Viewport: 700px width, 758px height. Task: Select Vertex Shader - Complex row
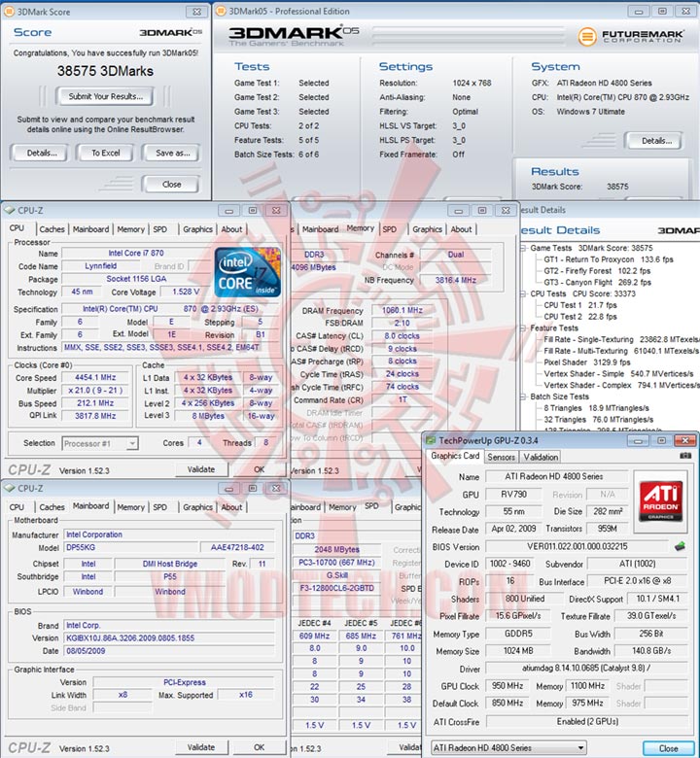(x=621, y=385)
